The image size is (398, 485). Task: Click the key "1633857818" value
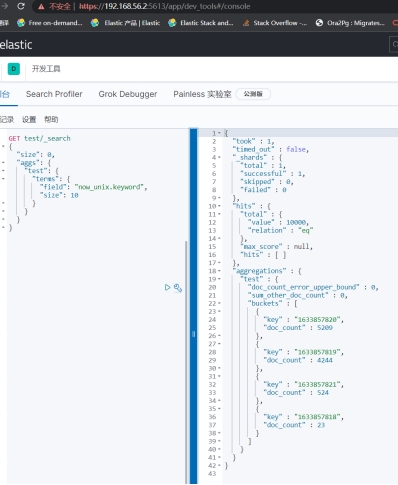click(x=318, y=417)
